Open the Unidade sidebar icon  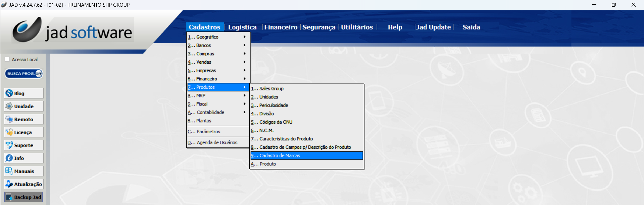(x=23, y=107)
